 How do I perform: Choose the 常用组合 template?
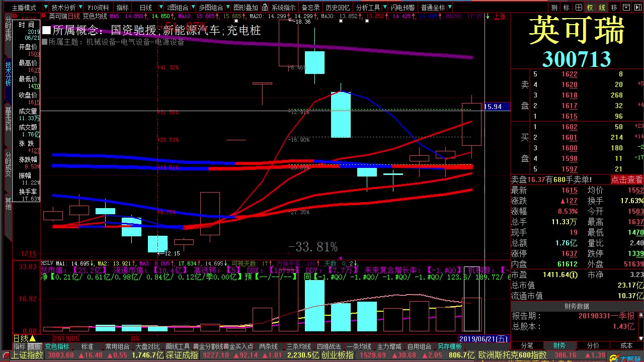pyautogui.click(x=117, y=347)
